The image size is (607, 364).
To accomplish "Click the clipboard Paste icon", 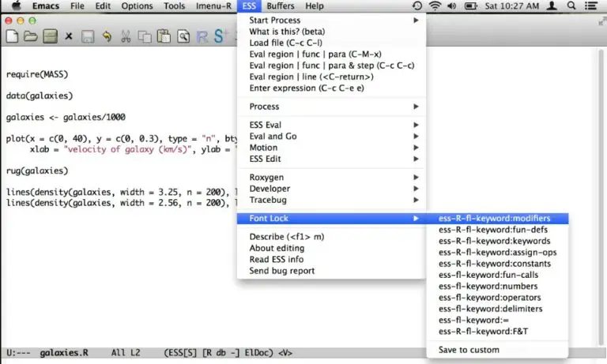I will 164,36.
